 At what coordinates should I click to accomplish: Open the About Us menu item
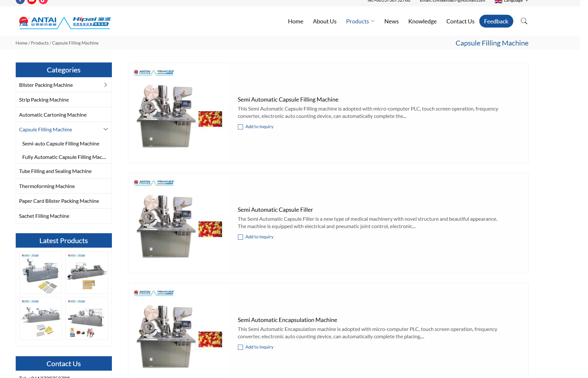pos(324,21)
